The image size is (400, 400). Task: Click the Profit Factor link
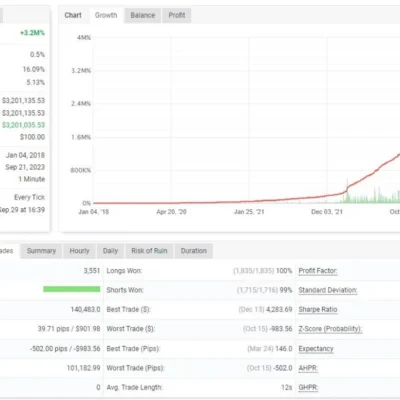click(x=318, y=271)
